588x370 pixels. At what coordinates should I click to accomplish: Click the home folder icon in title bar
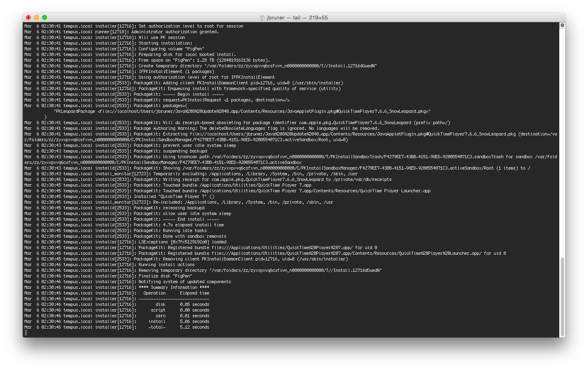262,17
